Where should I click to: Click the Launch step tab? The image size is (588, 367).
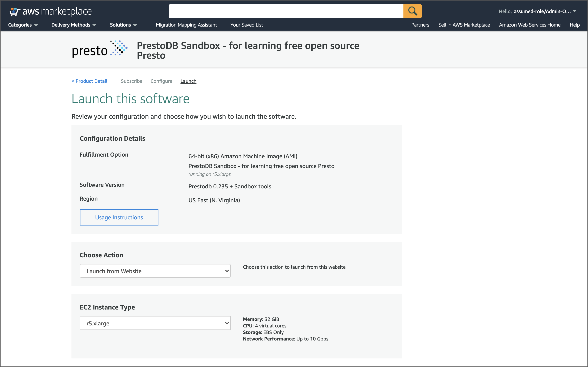point(188,81)
